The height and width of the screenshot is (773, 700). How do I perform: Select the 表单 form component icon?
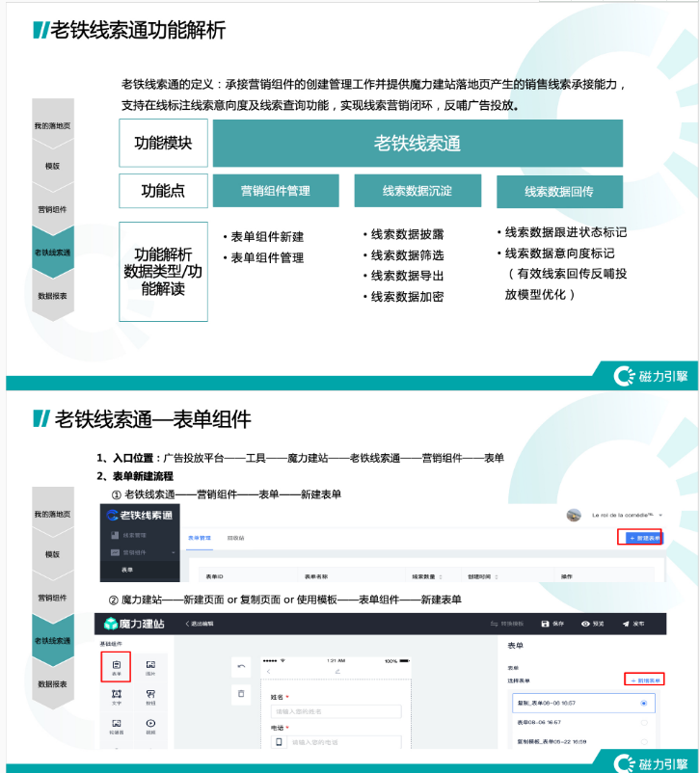click(117, 665)
